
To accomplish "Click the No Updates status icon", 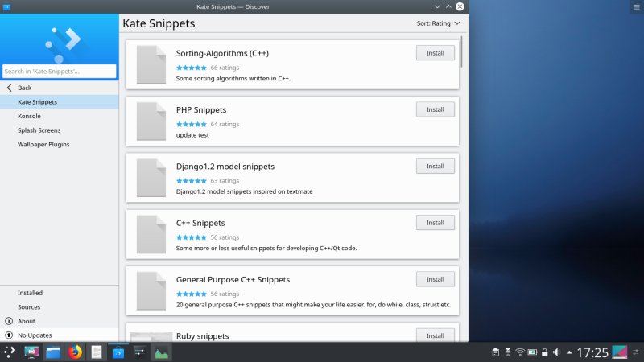I will [9, 335].
